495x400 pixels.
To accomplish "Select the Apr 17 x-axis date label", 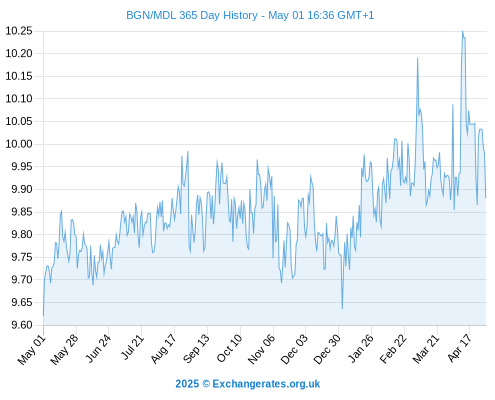I will tap(460, 348).
